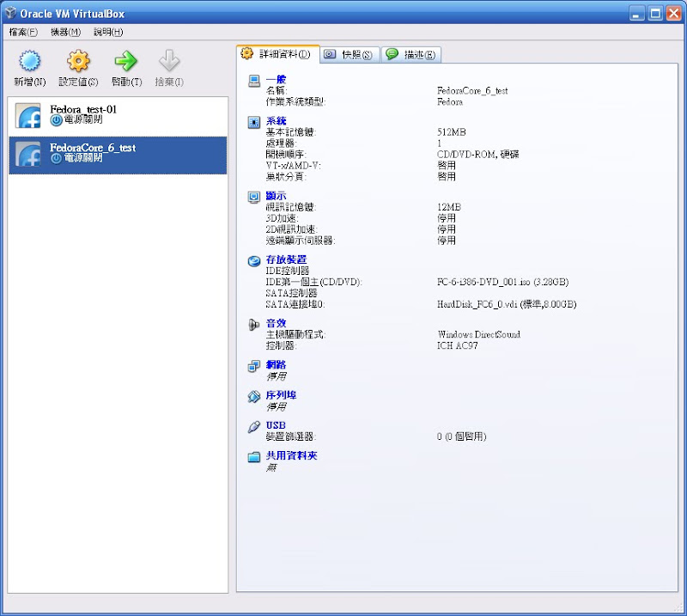The image size is (687, 616).
Task: Switch to the 快照(S) Snapshots tab
Action: [350, 55]
